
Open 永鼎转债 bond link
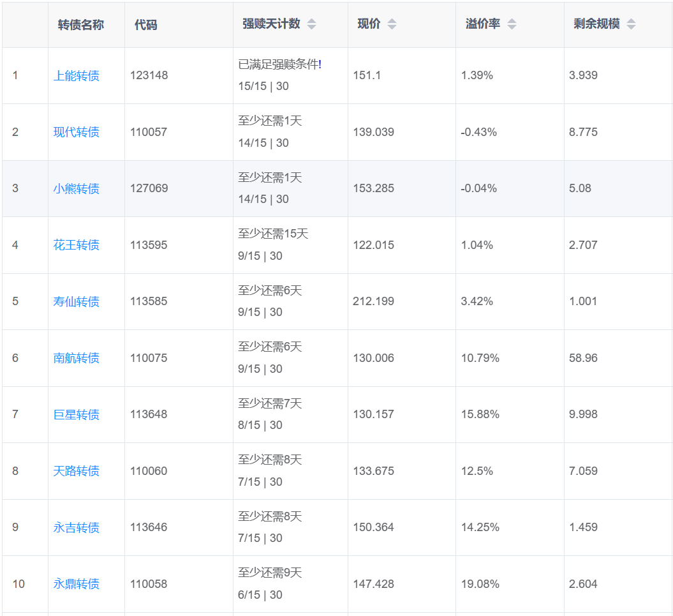click(x=77, y=584)
